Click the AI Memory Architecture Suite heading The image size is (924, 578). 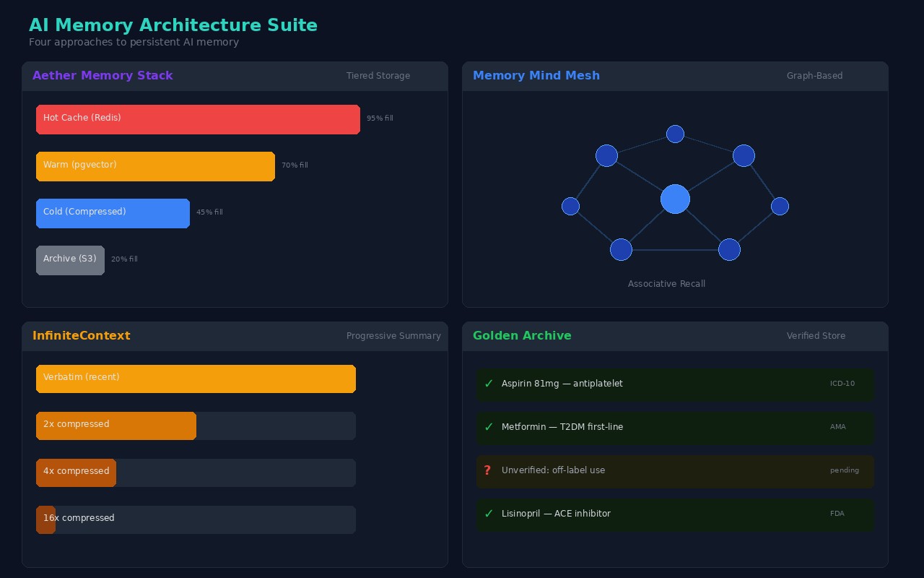point(173,25)
